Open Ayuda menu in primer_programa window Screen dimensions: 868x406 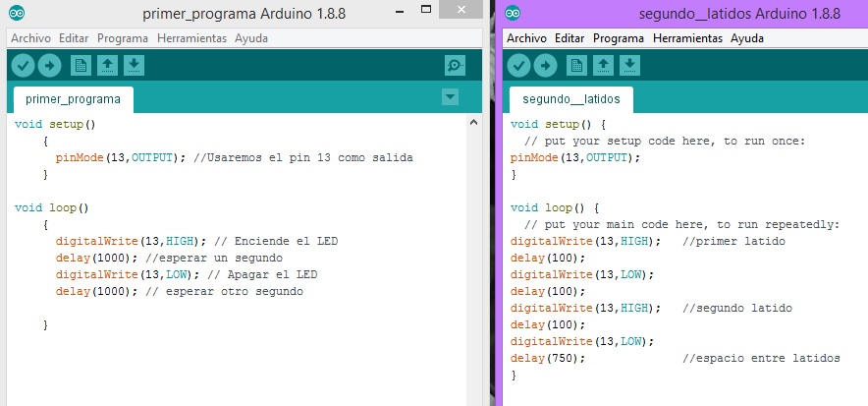(x=250, y=38)
